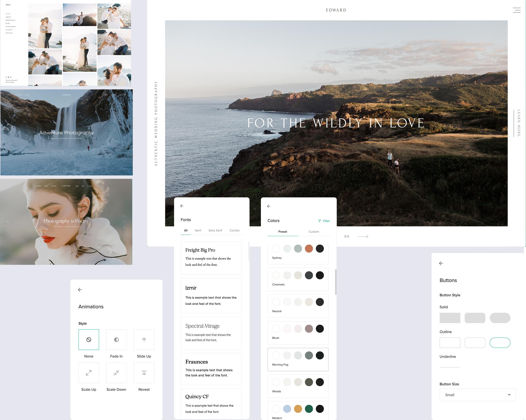526x420 pixels.
Task: Select the Fraunces font card
Action: tap(211, 369)
